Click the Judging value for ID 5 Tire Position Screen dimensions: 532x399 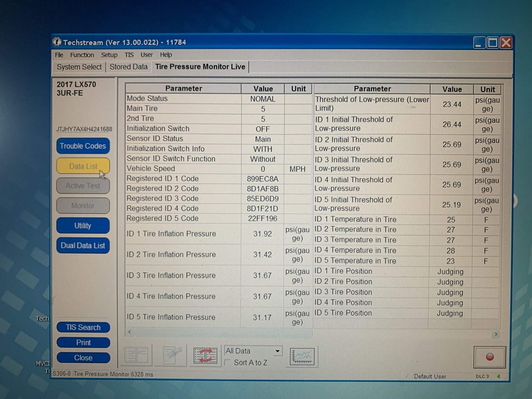coord(450,313)
